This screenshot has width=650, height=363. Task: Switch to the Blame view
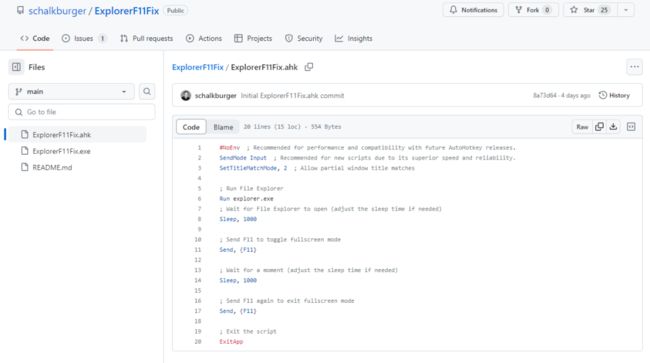(x=223, y=127)
